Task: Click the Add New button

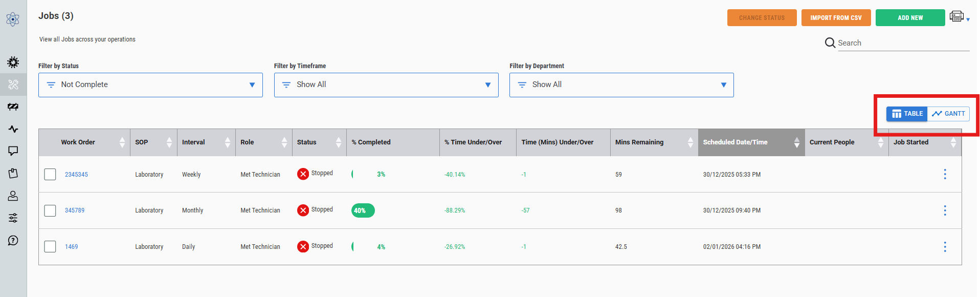Action: click(x=910, y=17)
